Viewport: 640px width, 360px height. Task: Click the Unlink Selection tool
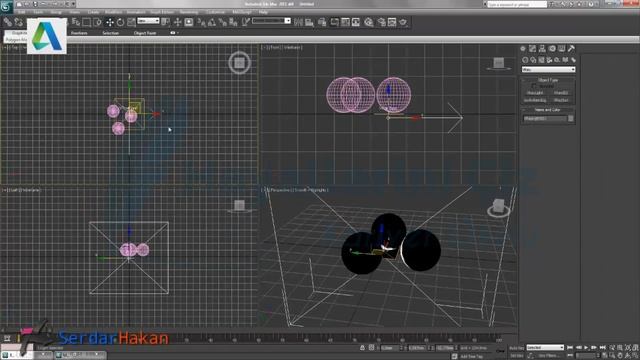pyautogui.click(x=18, y=22)
